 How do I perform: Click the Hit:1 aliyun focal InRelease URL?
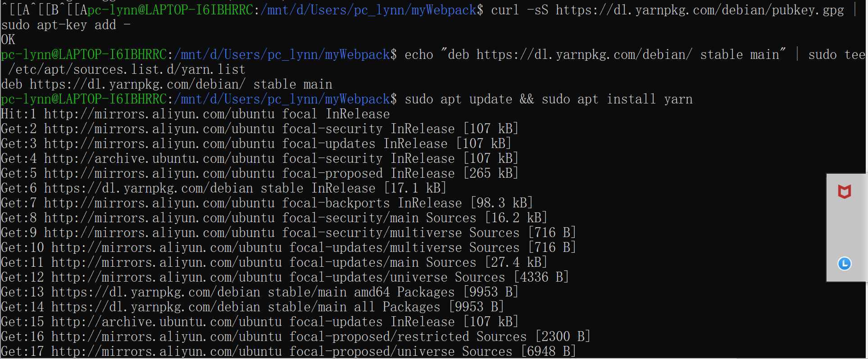click(159, 114)
